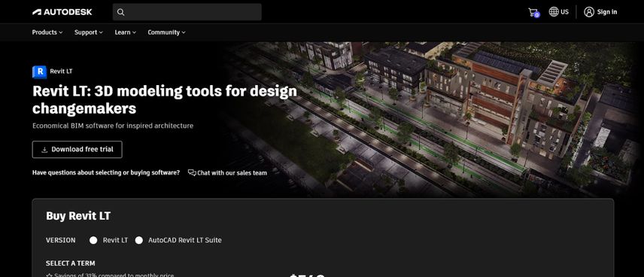
Task: Click the Sign in user icon
Action: 589,12
